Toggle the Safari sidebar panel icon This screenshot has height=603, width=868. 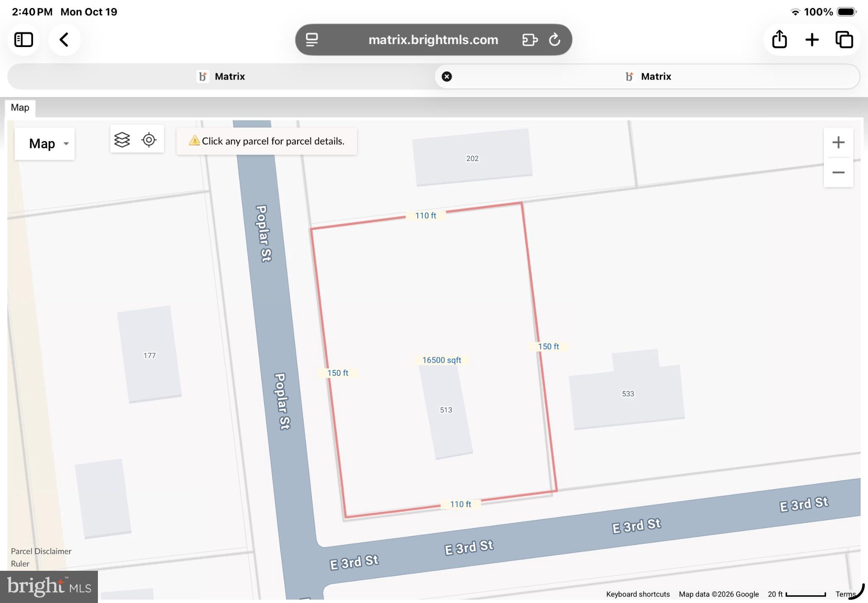pyautogui.click(x=24, y=40)
